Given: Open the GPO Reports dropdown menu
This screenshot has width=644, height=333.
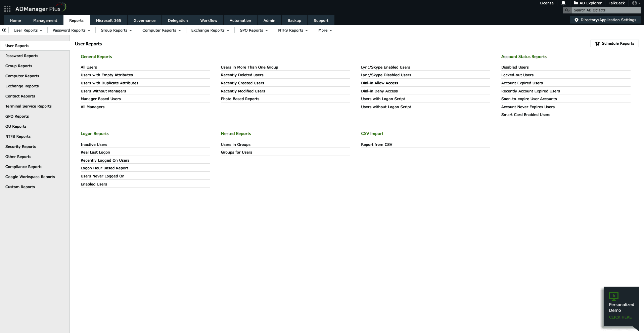Looking at the screenshot, I should [253, 30].
